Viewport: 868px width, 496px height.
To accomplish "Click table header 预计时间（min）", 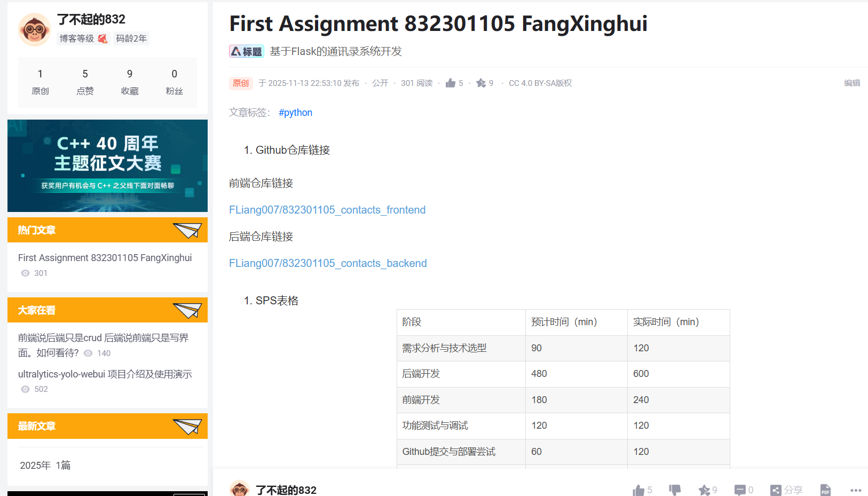I will [577, 322].
